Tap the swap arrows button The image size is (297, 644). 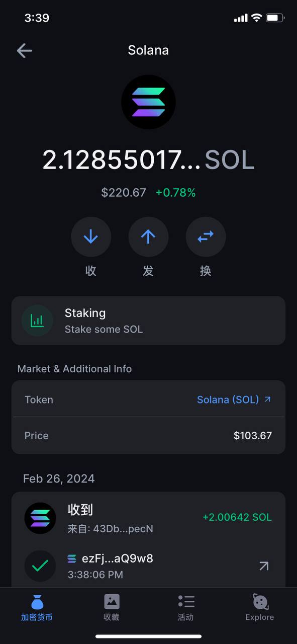[x=206, y=237]
